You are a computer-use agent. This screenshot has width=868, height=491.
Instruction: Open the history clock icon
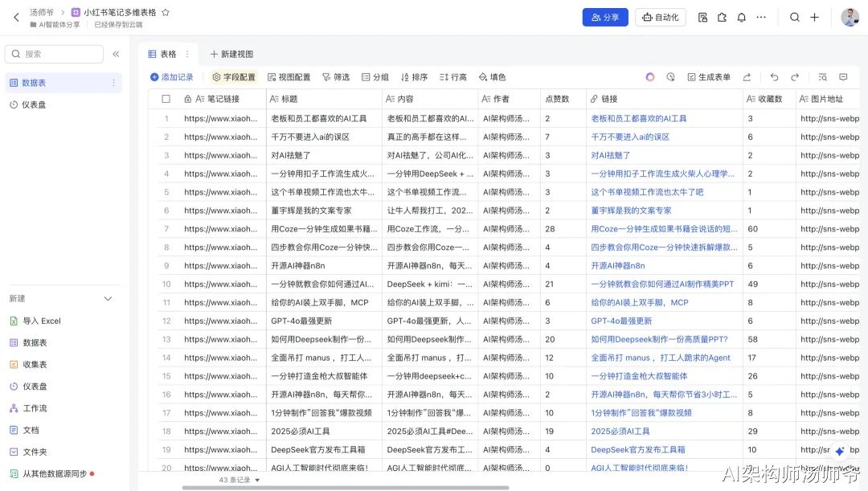pos(670,77)
